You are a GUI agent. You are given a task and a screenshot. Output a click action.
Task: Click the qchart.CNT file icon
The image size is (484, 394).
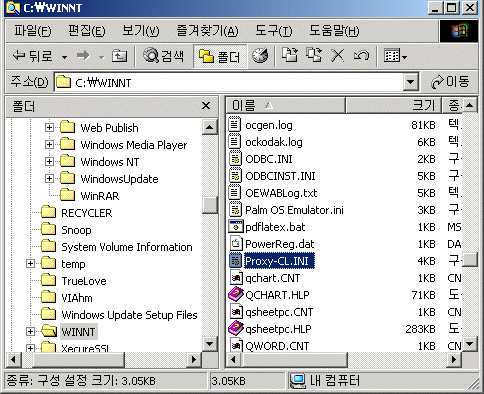(x=236, y=278)
